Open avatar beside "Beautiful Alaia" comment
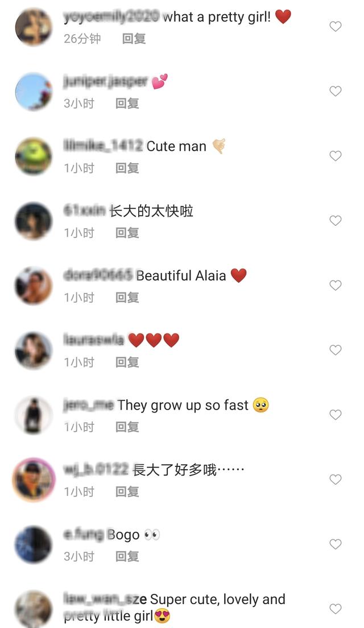Screen dimensions: 364x628 (x=34, y=286)
